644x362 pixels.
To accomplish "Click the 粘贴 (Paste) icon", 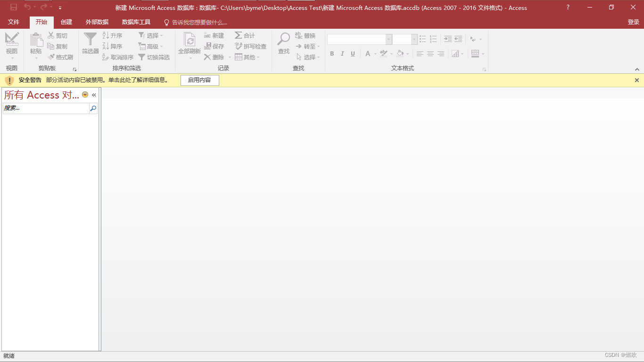I will click(36, 40).
